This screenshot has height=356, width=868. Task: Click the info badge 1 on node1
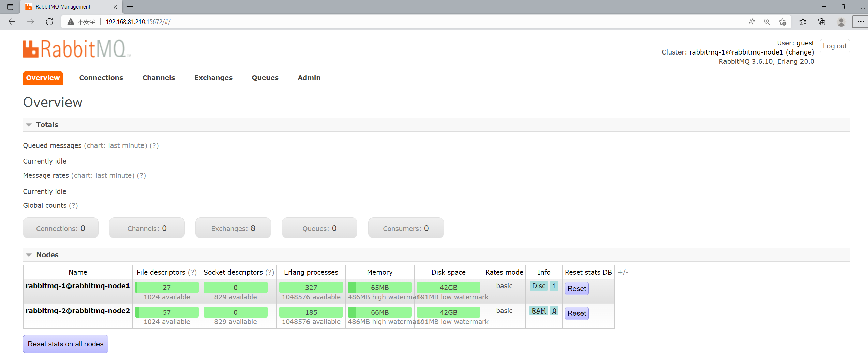pos(554,286)
